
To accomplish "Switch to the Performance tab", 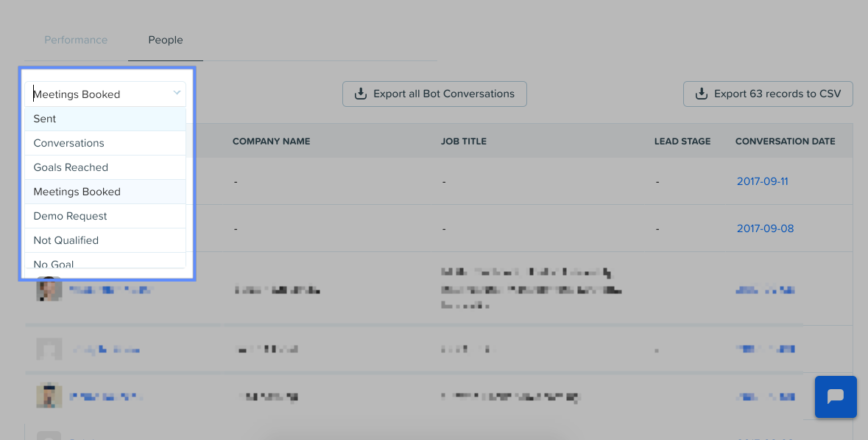I will click(76, 40).
